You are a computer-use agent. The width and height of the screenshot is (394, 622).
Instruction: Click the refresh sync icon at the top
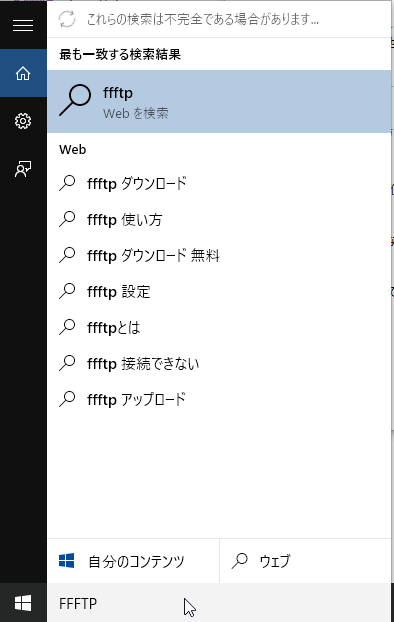(67, 19)
